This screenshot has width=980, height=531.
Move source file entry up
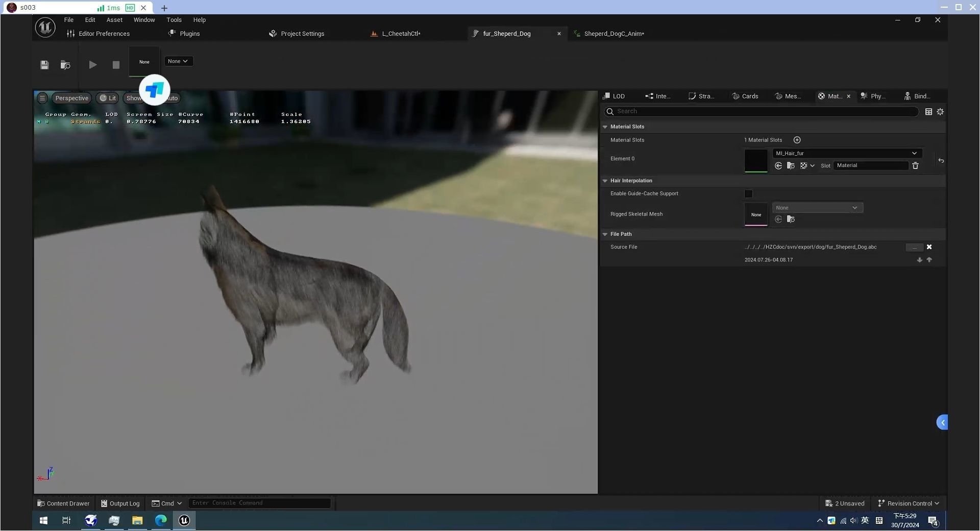point(929,260)
